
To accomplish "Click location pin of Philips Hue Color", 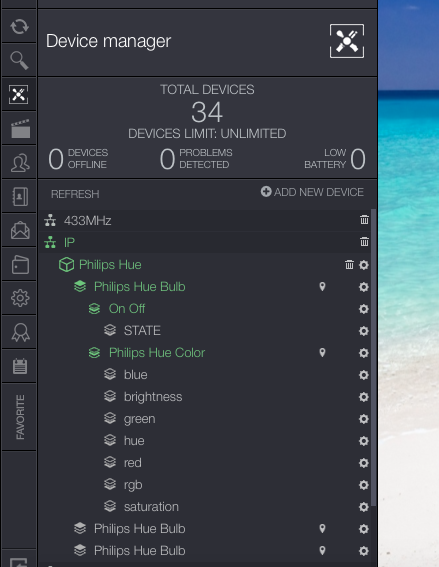I will [322, 353].
